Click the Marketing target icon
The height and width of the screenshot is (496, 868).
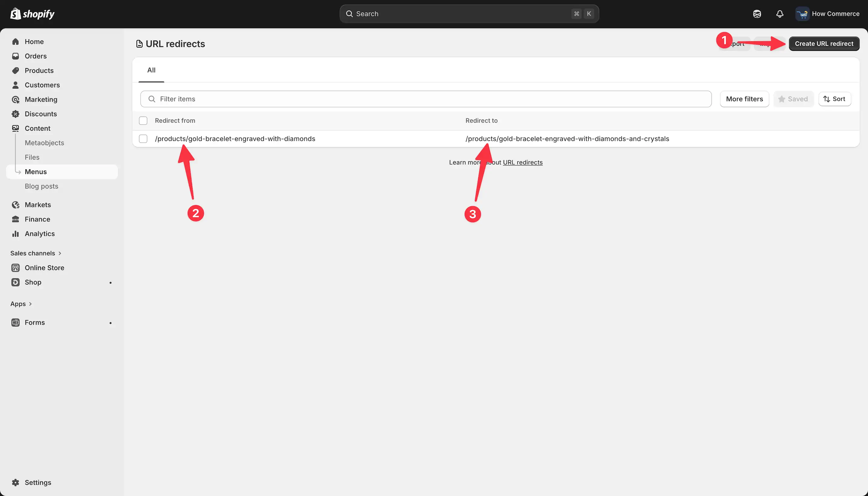pos(15,99)
